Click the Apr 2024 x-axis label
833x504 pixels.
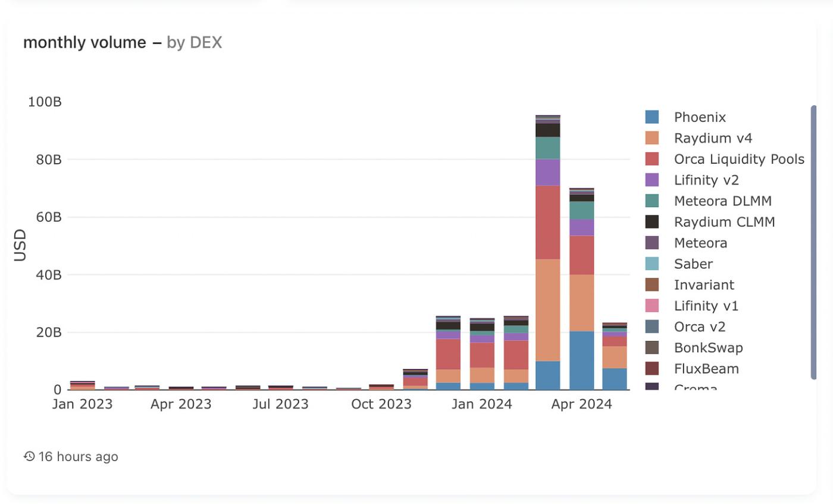581,404
